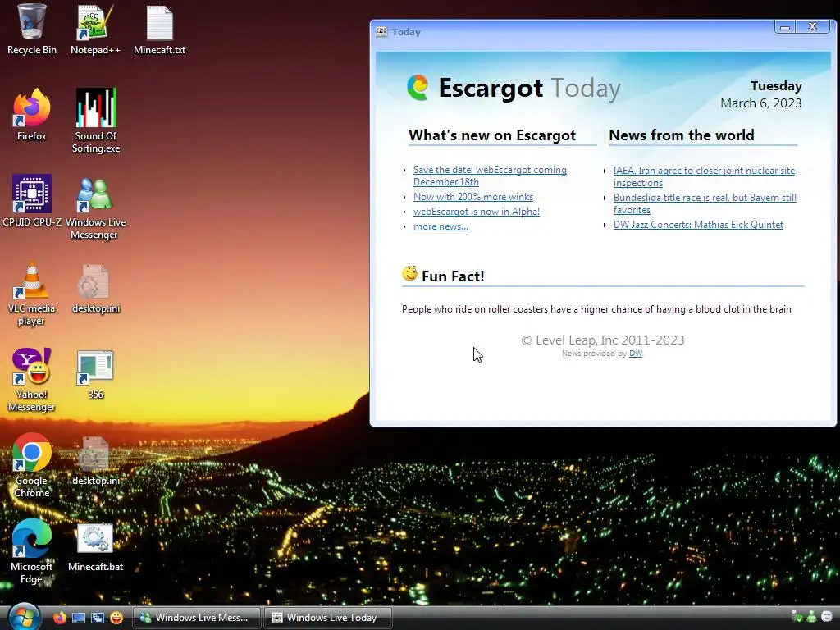Select the Yahoo! Messenger desktop shortcut
The width and height of the screenshot is (840, 630).
tap(31, 379)
